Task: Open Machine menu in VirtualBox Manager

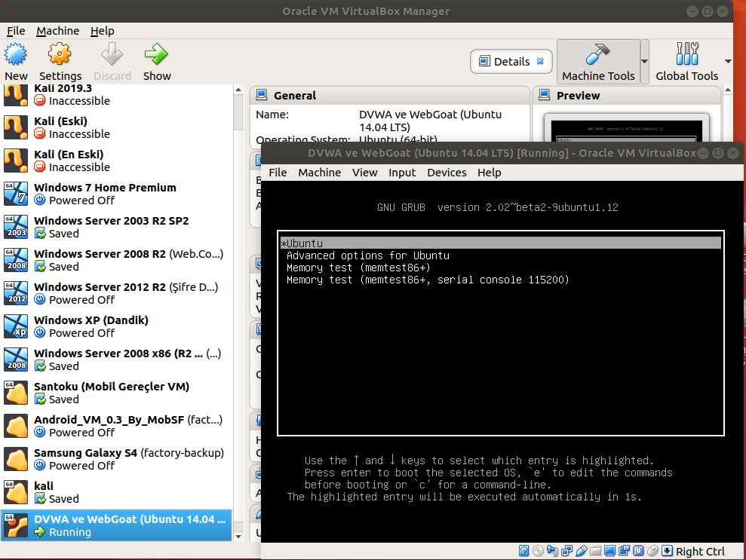Action: [x=57, y=31]
